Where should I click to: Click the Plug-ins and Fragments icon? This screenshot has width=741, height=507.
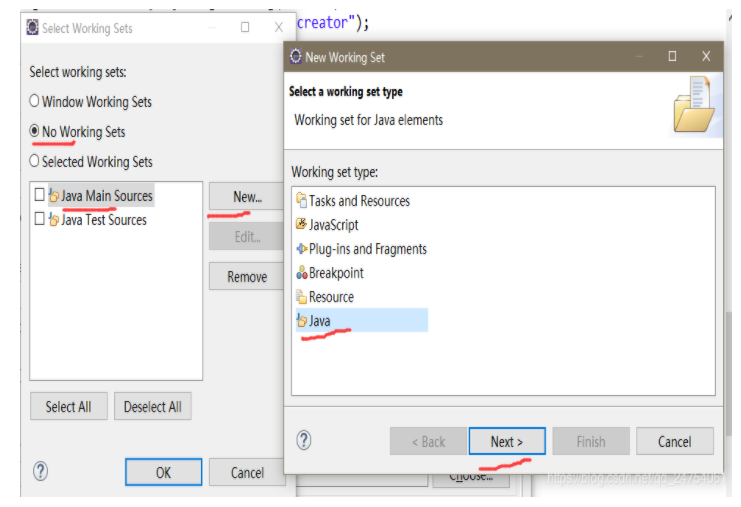[x=302, y=249]
